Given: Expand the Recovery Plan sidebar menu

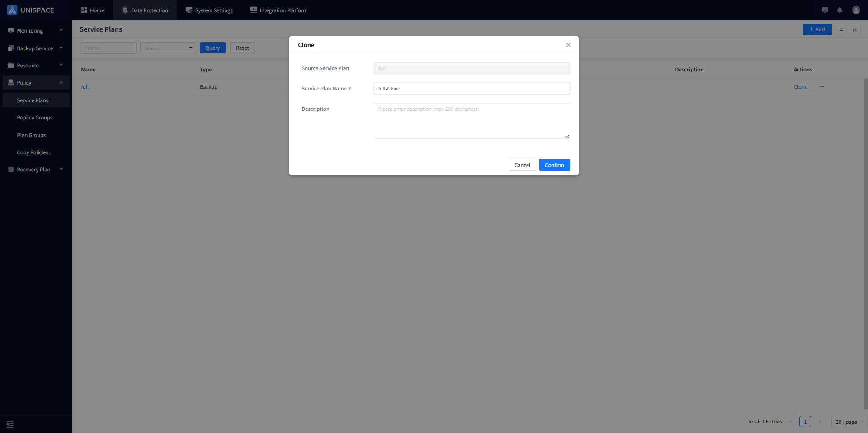Looking at the screenshot, I should click(36, 170).
